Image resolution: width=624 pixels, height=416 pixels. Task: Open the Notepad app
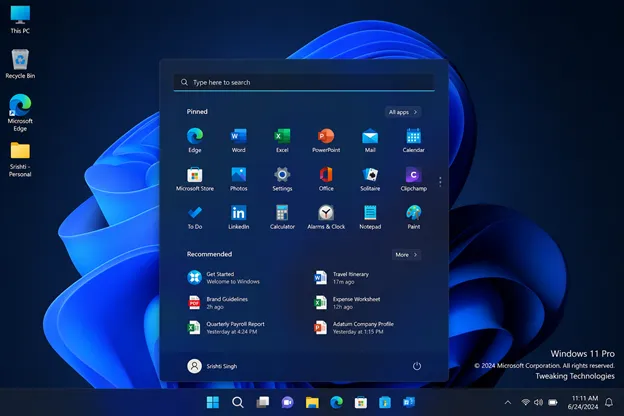pos(370,217)
